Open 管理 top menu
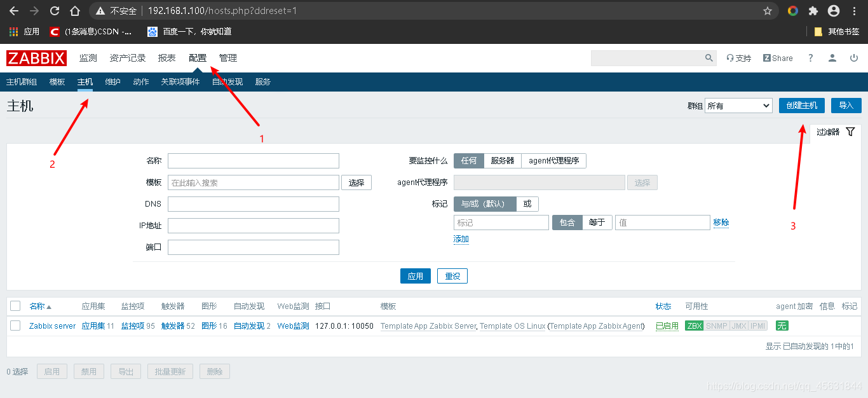The width and height of the screenshot is (868, 398). 228,58
